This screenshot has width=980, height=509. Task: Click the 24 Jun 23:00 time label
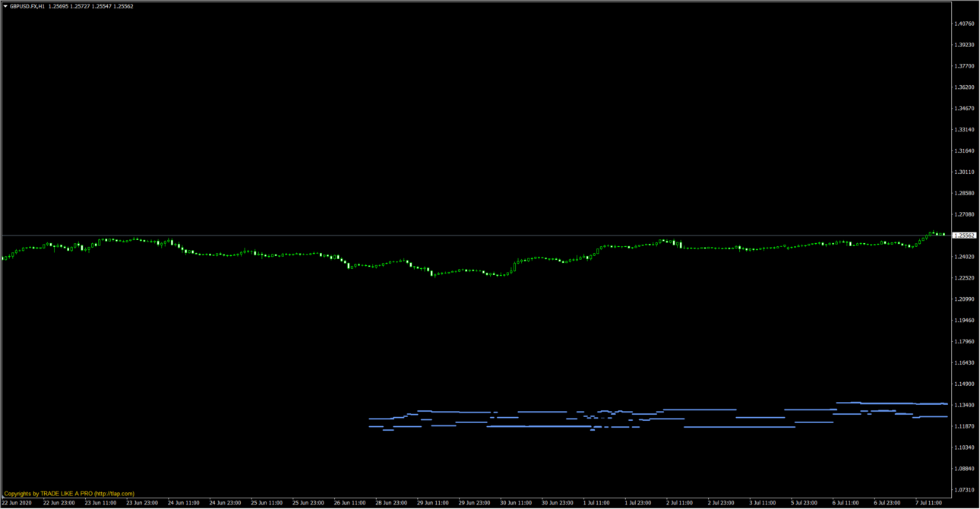(x=225, y=503)
